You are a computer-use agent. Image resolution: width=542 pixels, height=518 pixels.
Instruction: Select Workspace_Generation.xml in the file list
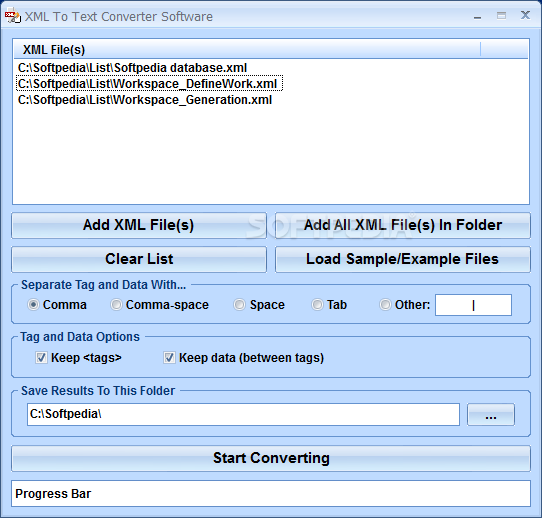[x=145, y=100]
